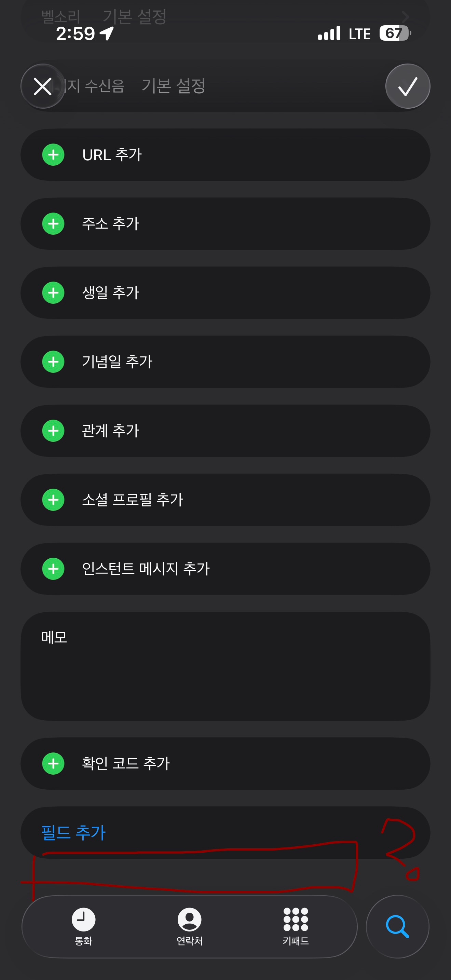Confirm edits with the checkmark button
This screenshot has height=980, width=451.
[x=408, y=86]
